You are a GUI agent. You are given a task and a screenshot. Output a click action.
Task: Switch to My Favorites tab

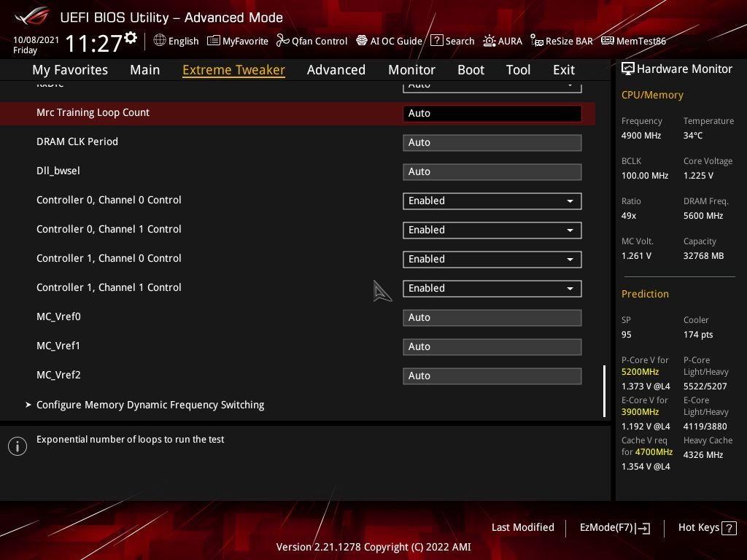click(x=70, y=70)
